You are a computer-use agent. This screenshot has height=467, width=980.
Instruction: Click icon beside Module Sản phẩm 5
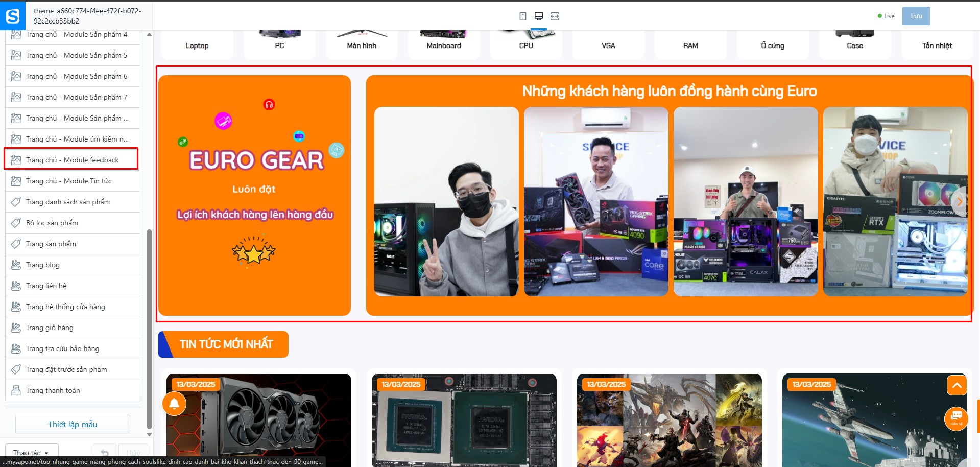point(16,55)
